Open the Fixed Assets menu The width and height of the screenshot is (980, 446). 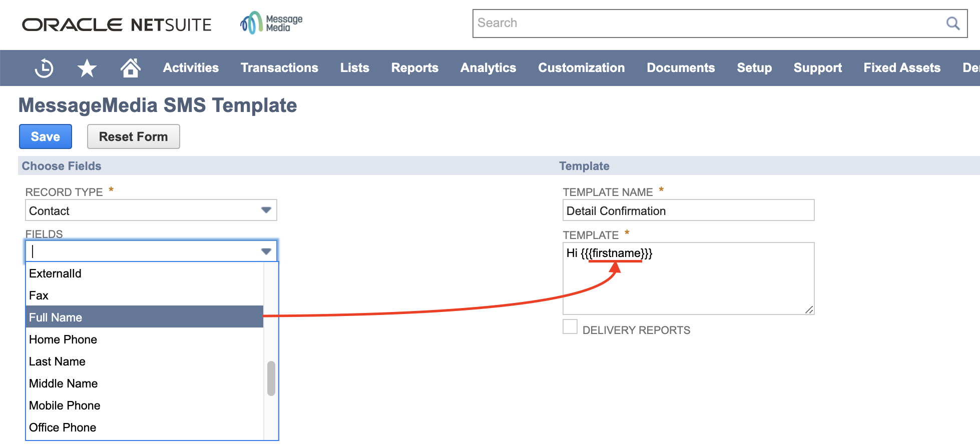(x=902, y=67)
